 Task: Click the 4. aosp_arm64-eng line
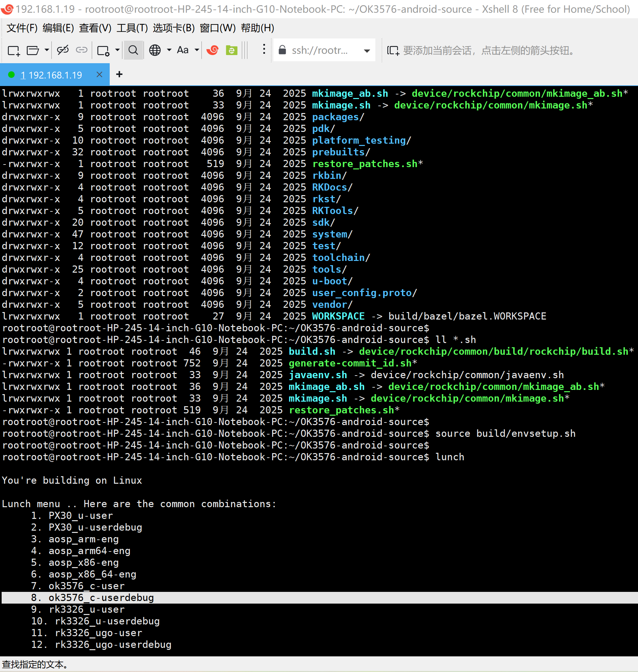pos(81,551)
